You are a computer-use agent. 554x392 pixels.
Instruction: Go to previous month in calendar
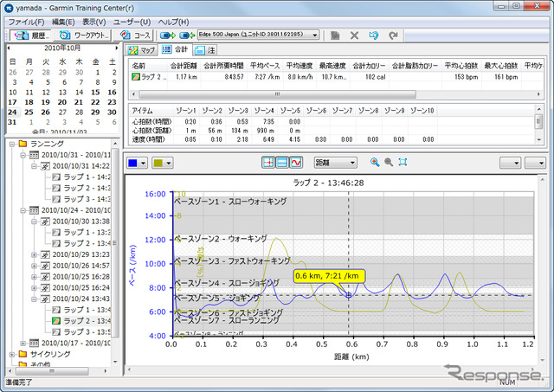click(9, 48)
